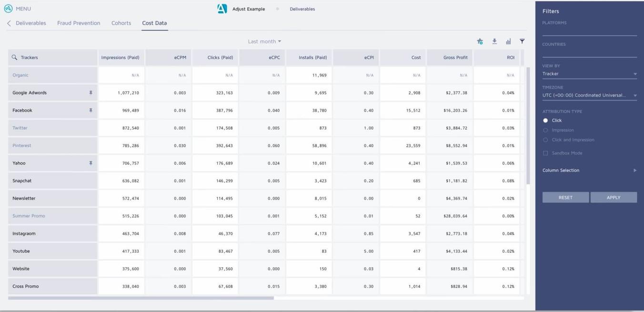The width and height of the screenshot is (644, 312).
Task: Select the Summer Promo tracker row
Action: tap(52, 216)
